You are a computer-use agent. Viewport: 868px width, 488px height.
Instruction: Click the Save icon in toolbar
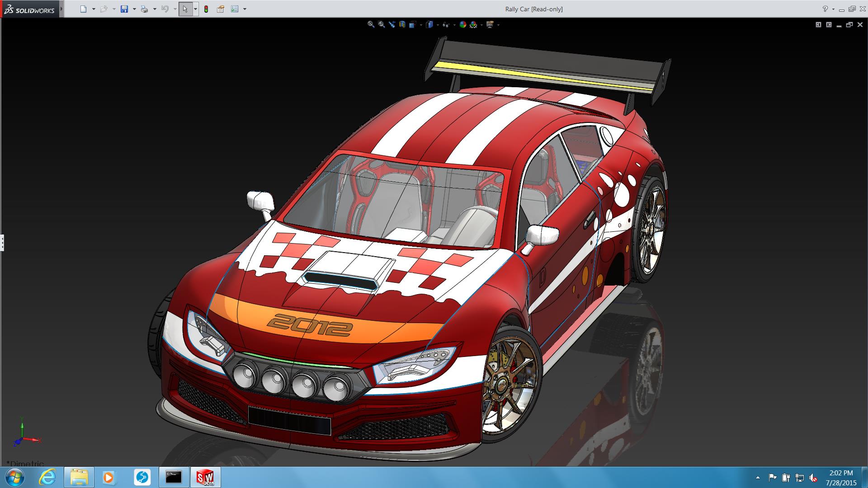click(124, 9)
